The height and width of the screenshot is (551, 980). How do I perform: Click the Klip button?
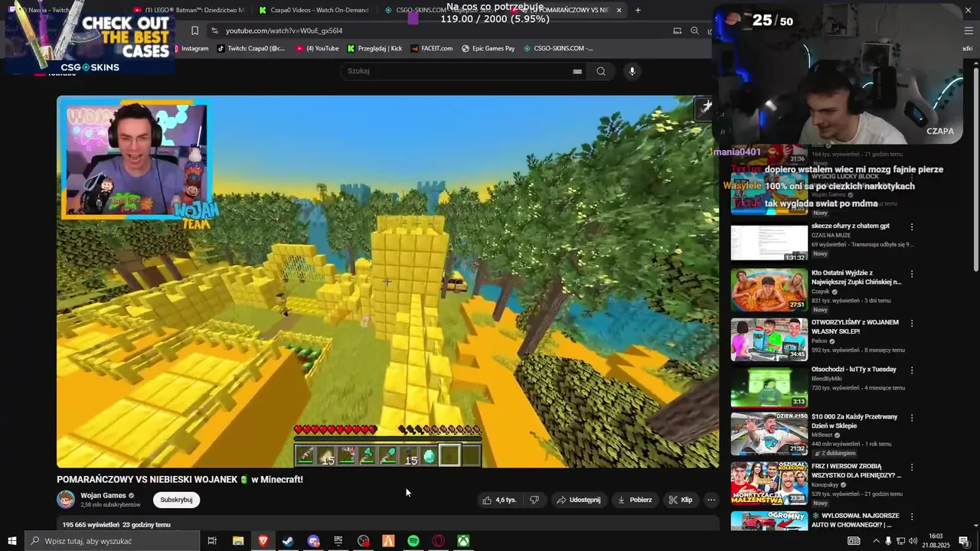pos(680,500)
